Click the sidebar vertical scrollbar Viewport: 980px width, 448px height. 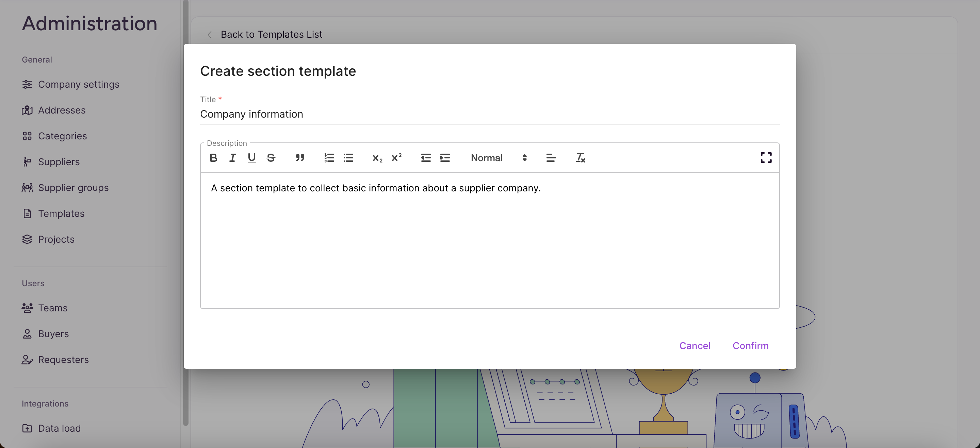186,213
